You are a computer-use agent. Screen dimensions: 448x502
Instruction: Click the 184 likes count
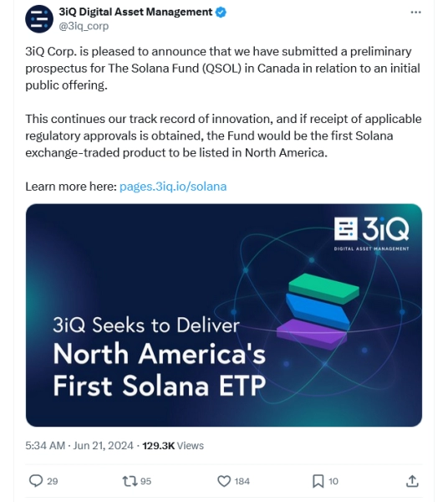(242, 481)
